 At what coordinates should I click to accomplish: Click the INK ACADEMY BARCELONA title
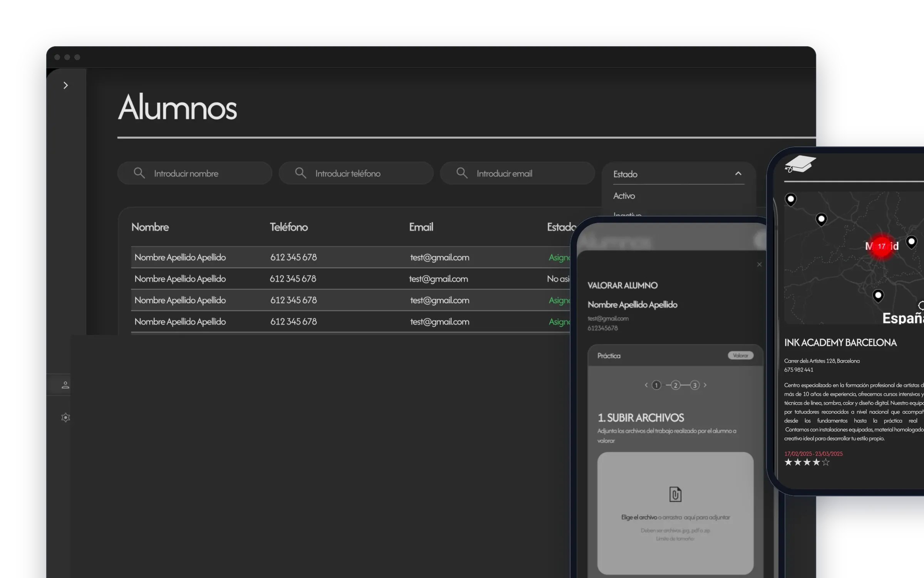tap(840, 343)
